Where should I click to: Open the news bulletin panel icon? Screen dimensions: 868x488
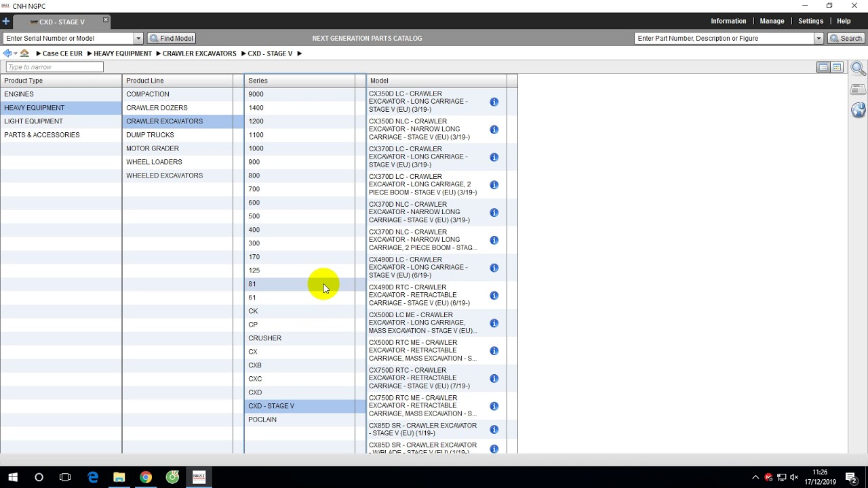(858, 89)
